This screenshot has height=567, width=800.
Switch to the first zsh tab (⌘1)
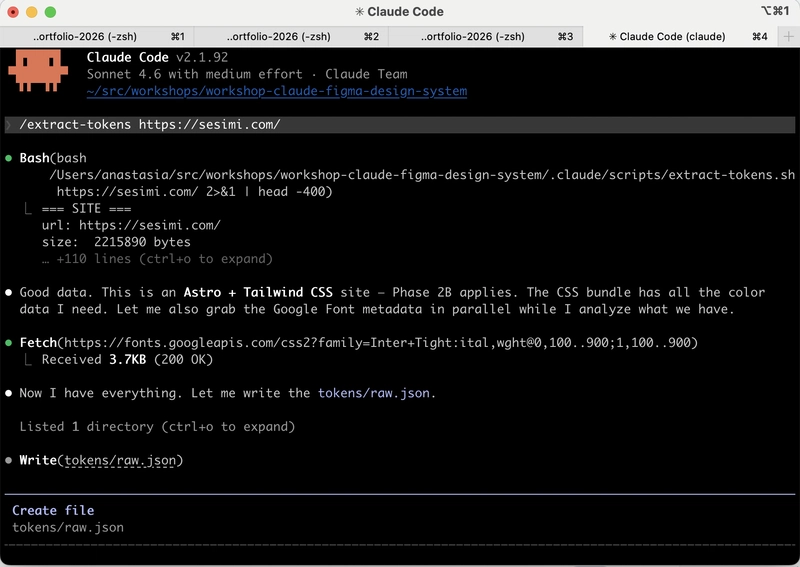click(96, 36)
